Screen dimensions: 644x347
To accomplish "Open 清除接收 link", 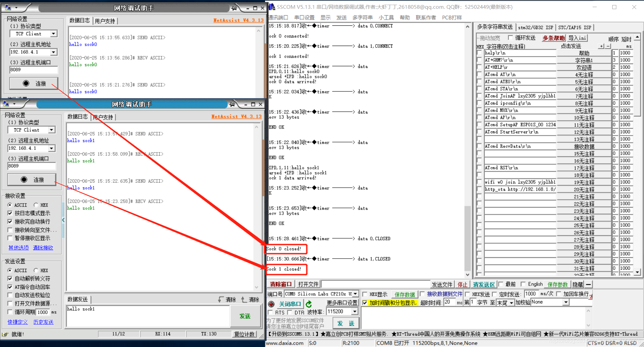I will (43, 247).
